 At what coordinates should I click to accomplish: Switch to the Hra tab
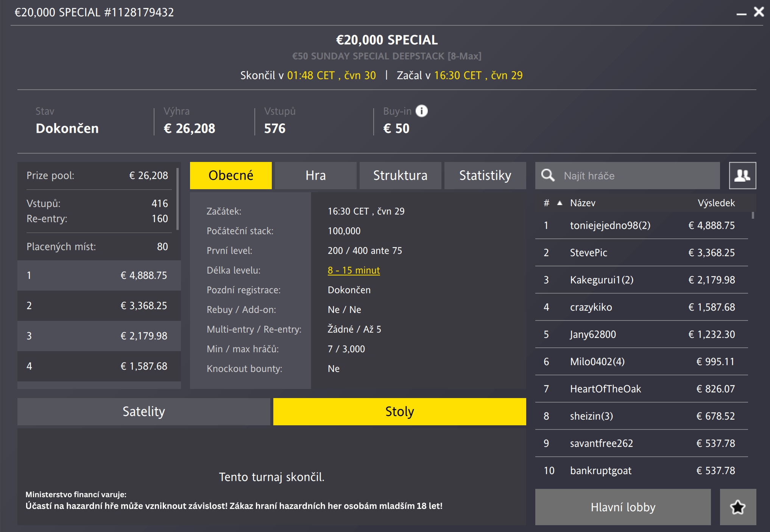pyautogui.click(x=315, y=176)
